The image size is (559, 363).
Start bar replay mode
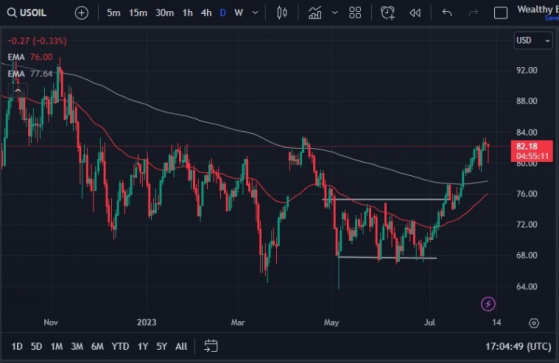415,13
